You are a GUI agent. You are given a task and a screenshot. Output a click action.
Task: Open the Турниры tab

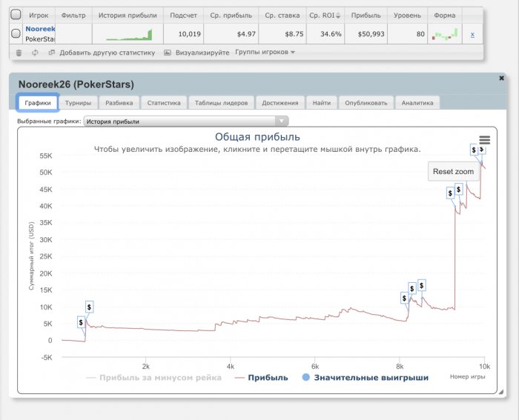click(78, 103)
